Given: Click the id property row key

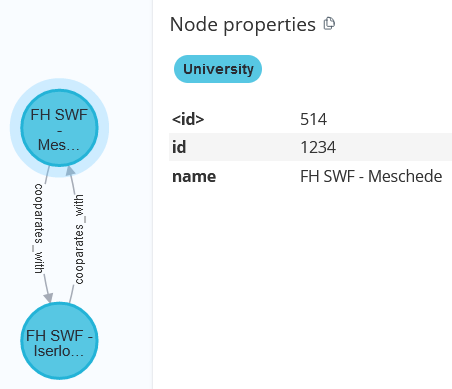Looking at the screenshot, I should (x=179, y=147).
